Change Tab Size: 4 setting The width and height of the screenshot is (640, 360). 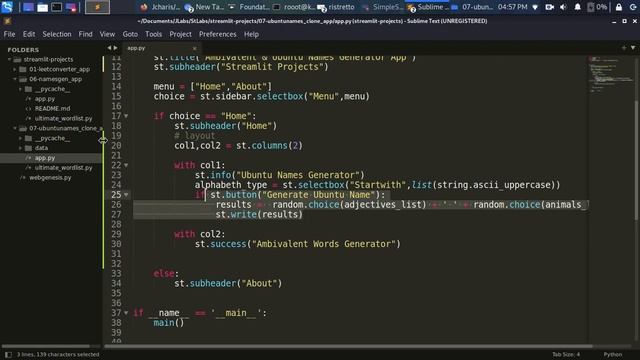[x=566, y=355]
